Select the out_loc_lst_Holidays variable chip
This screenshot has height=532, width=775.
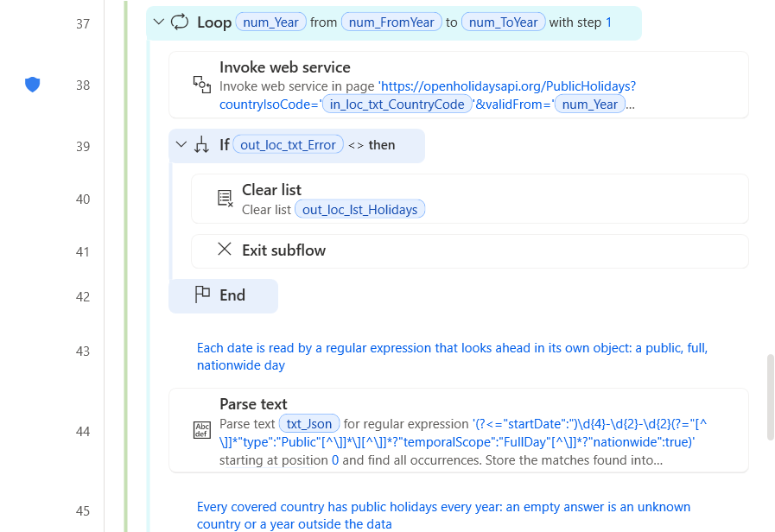(359, 210)
